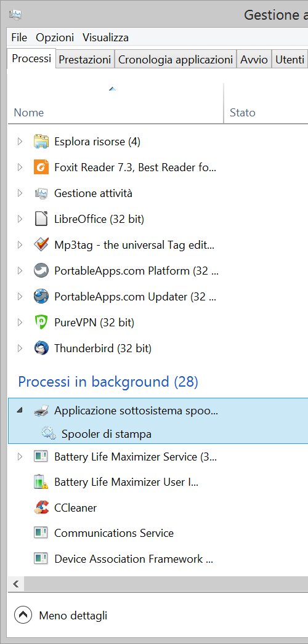Switch to the Prestazioni tab

tap(85, 60)
